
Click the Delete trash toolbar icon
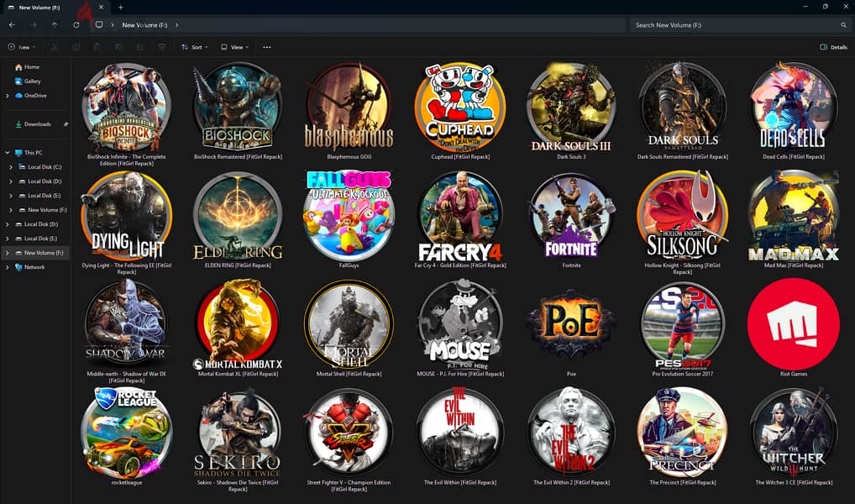(162, 47)
